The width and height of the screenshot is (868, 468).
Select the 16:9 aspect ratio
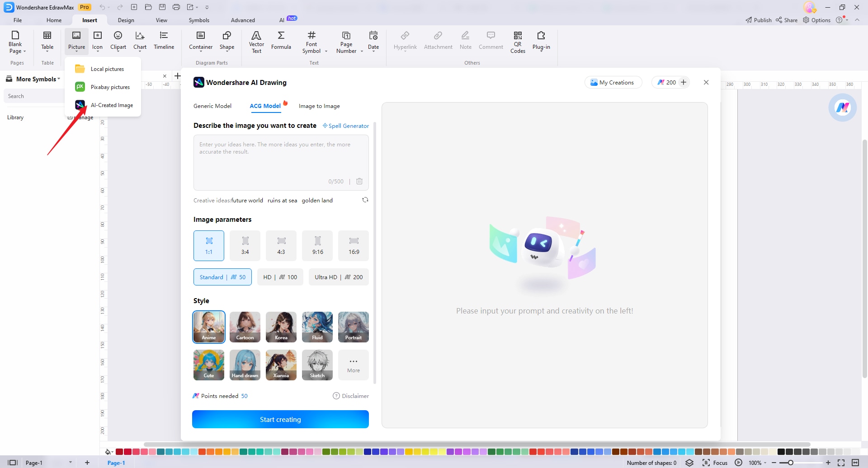coord(354,246)
